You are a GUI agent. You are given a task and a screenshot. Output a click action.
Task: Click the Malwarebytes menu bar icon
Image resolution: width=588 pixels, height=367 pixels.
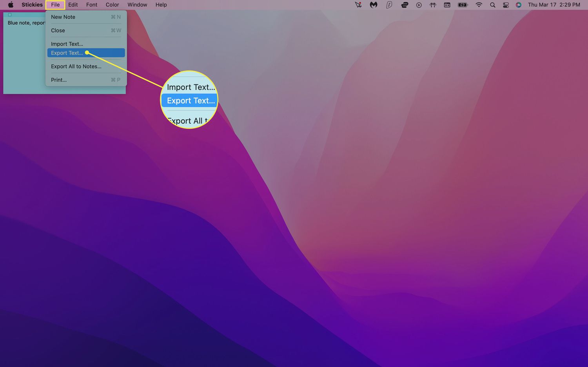click(373, 5)
